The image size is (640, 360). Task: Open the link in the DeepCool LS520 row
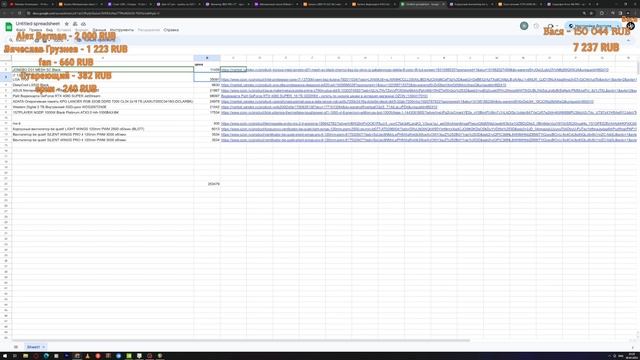point(363,85)
